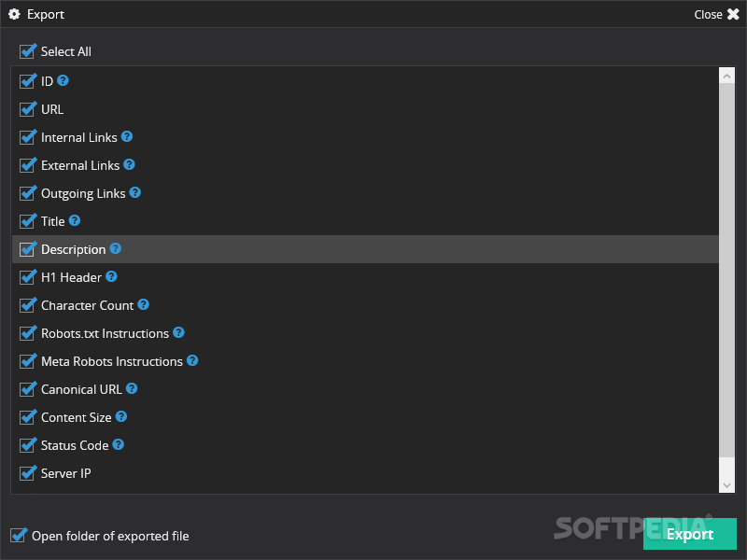This screenshot has height=560, width=747.
Task: Toggle the Server IP checkbox
Action: pos(28,473)
